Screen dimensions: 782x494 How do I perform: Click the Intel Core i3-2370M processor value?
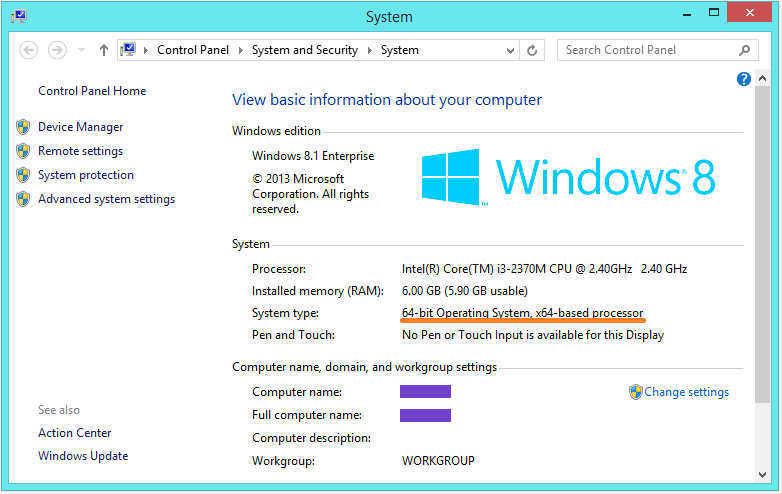544,269
